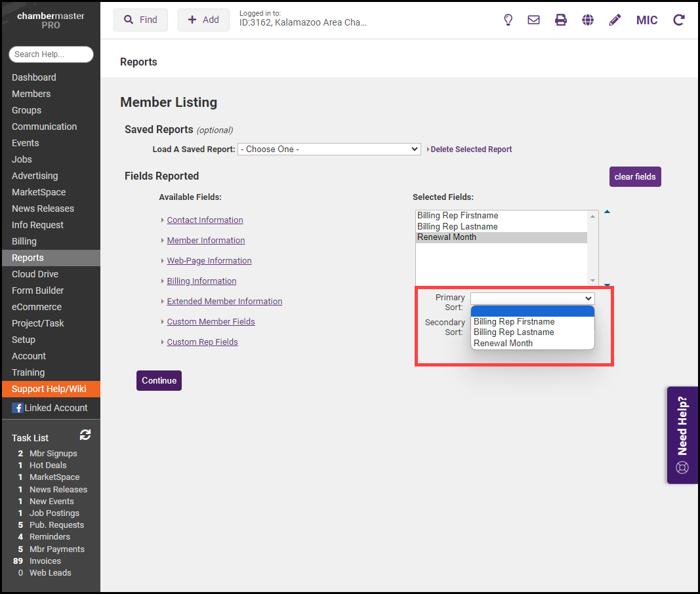
Task: Open Members in the sidebar
Action: click(x=31, y=94)
